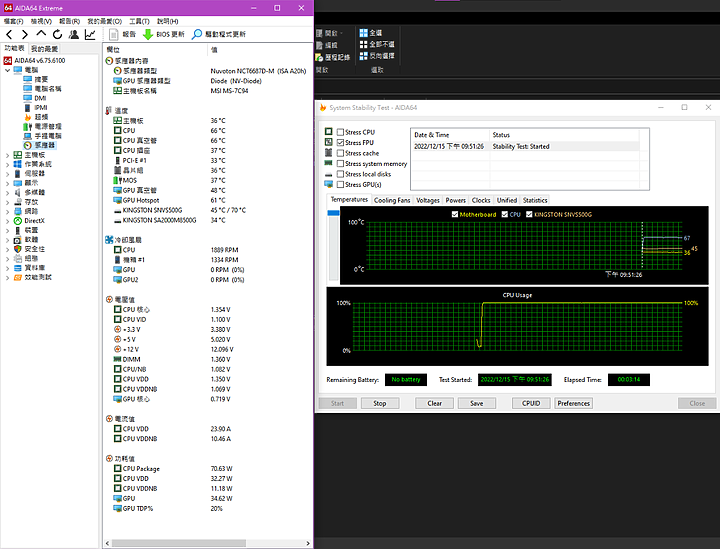
Task: Select the 超頻 overclock flame item
Action: tap(41, 117)
